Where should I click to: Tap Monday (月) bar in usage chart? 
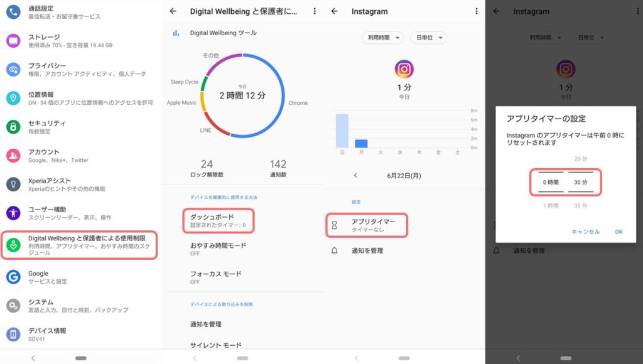click(361, 144)
